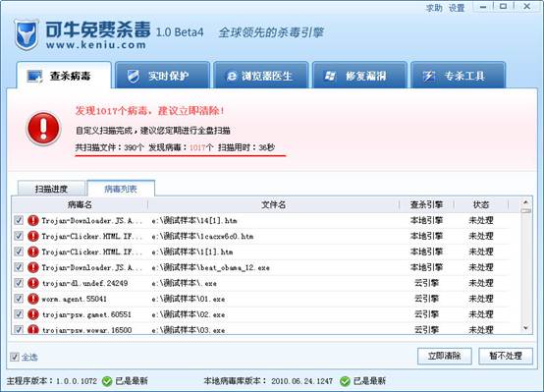Open the 设置 settings link
Screen dimensions: 544x392
(x=457, y=8)
